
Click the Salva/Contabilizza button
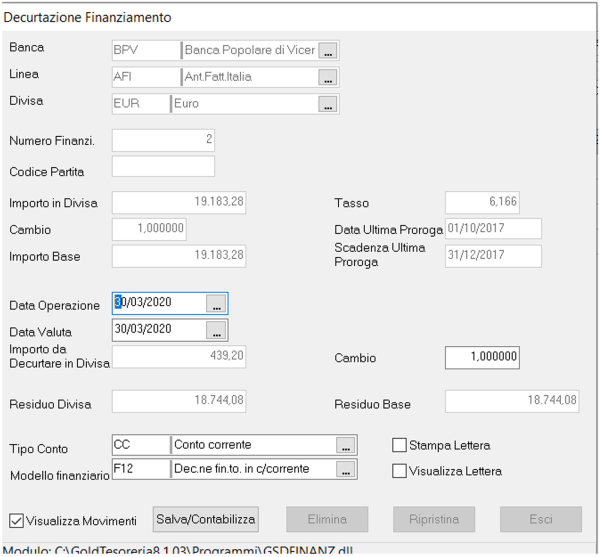click(206, 519)
